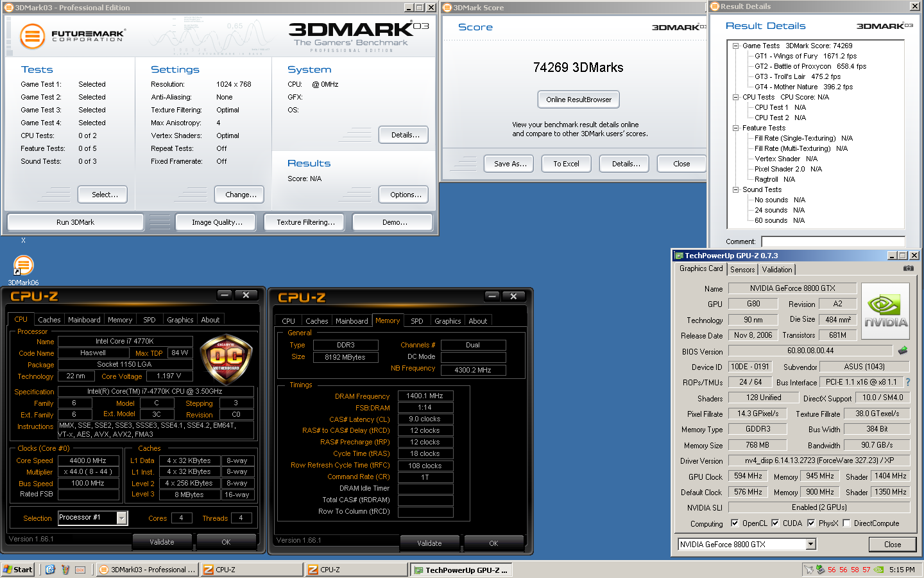This screenshot has height=578, width=924.
Task: Click Change under Settings in 3DMark03
Action: tap(241, 195)
